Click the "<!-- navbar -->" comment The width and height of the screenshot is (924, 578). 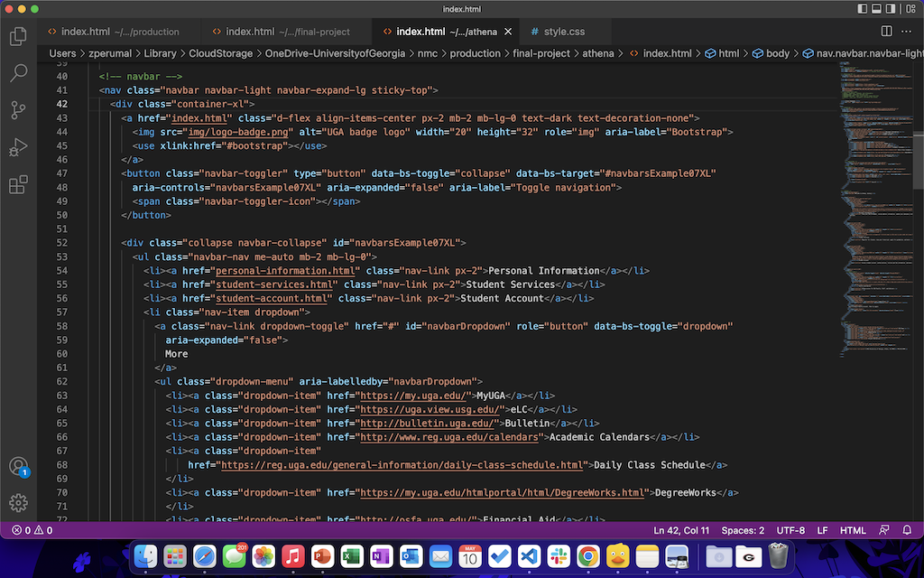coord(140,76)
